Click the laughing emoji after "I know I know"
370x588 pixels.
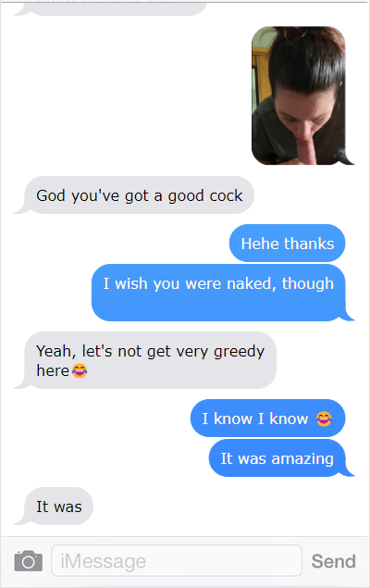[324, 419]
